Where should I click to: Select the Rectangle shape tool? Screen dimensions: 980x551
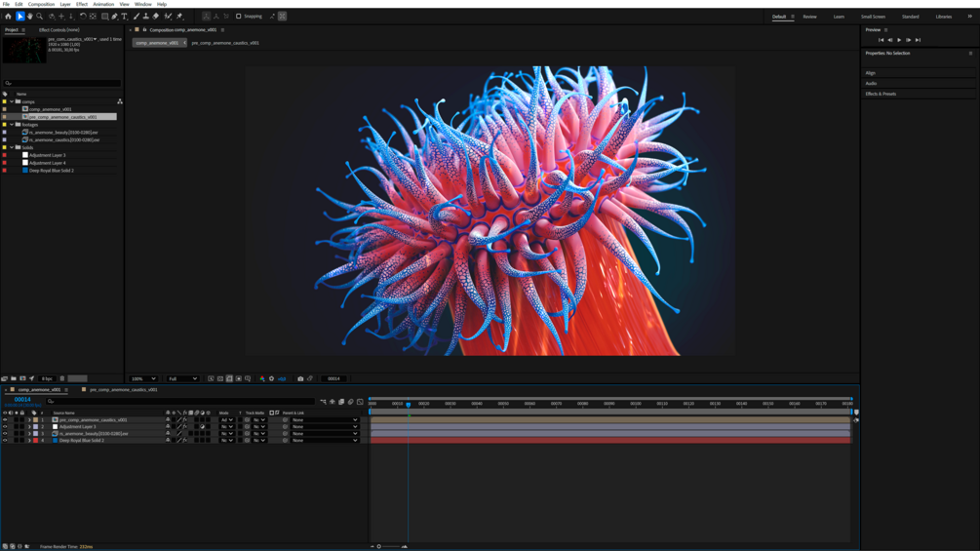(105, 17)
